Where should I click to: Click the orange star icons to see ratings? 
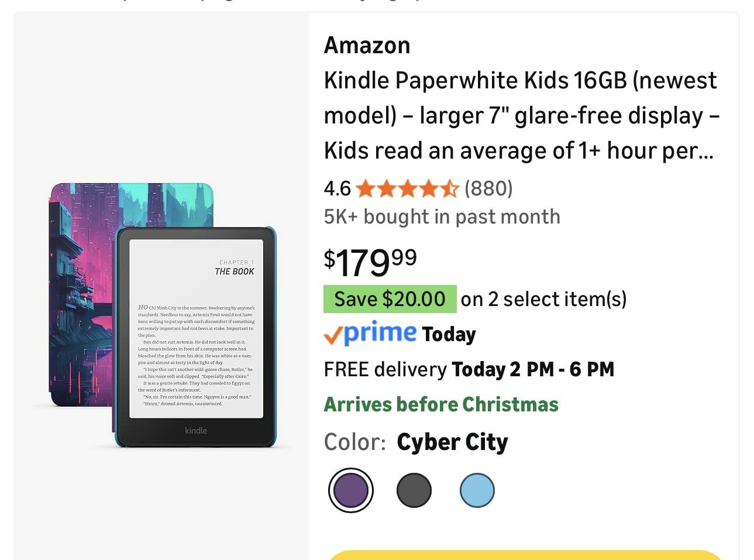(x=407, y=188)
